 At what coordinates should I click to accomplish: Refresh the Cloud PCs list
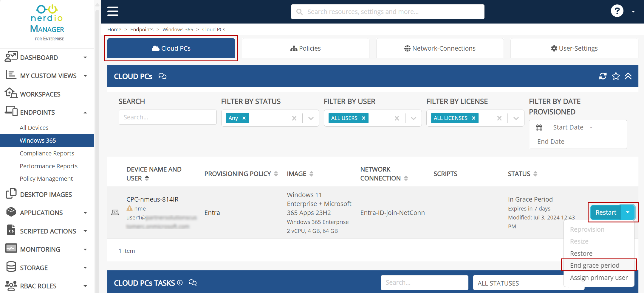click(603, 76)
